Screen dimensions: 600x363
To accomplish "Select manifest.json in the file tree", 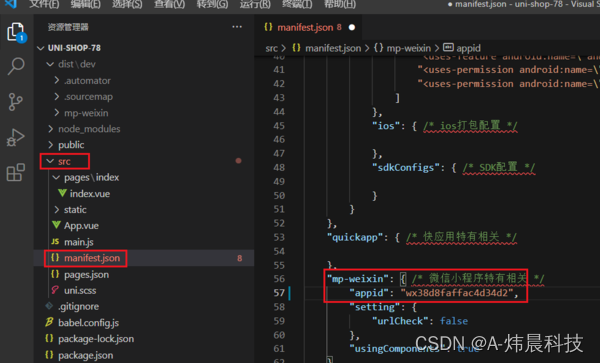I will (92, 258).
